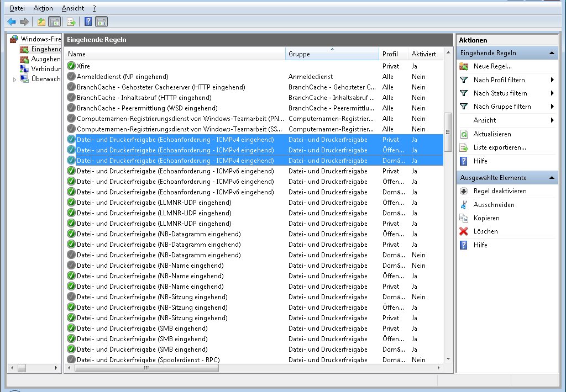The image size is (566, 392).
Task: Create a new rule via Neue Regel...
Action: (x=492, y=66)
